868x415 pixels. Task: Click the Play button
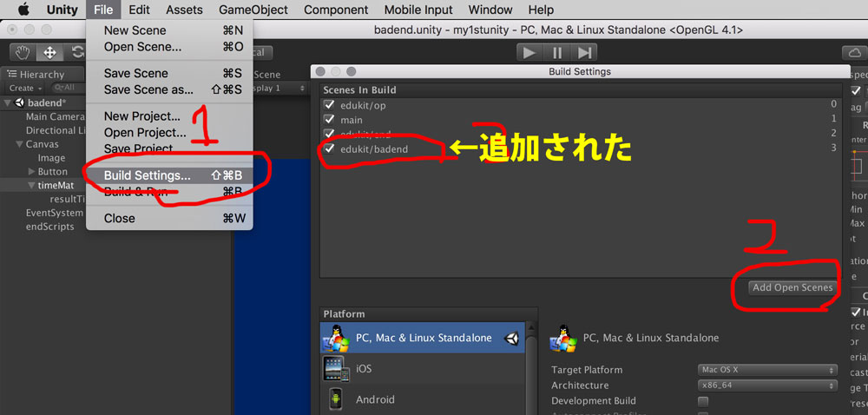(x=529, y=53)
